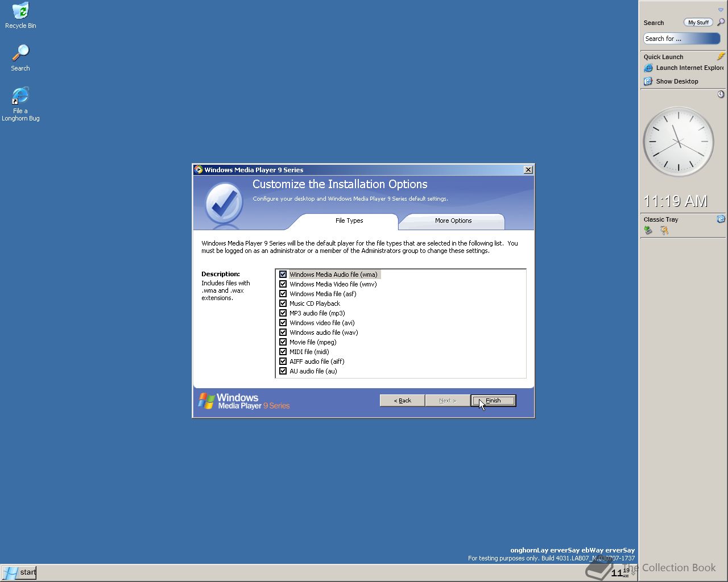Click the Quick Launch heading
This screenshot has height=582, width=728.
point(663,57)
